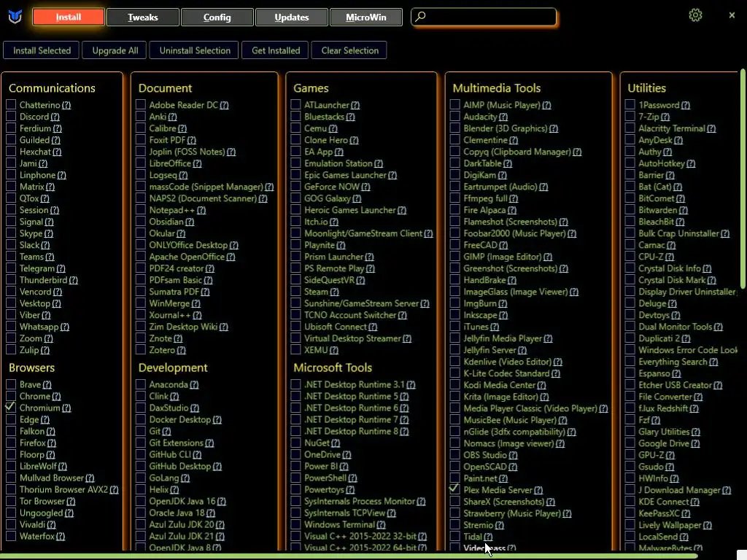This screenshot has width=747, height=560.
Task: Open the help (?) link next to PowerShell
Action: tap(352, 478)
